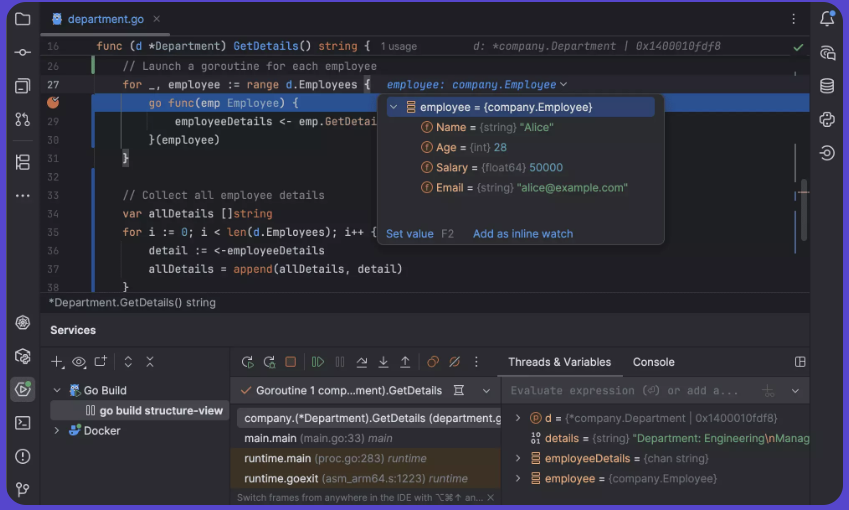
Task: Click Add as inline watch
Action: click(x=522, y=234)
